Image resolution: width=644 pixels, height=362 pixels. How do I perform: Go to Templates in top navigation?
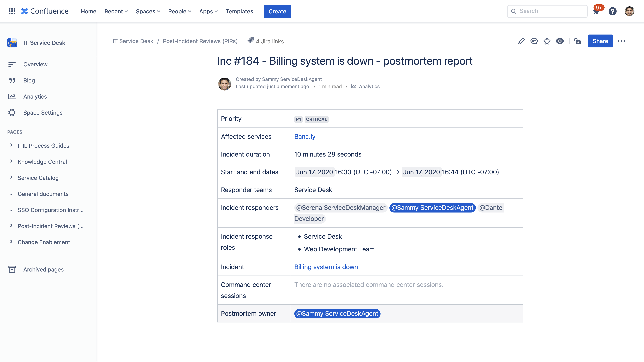click(239, 12)
